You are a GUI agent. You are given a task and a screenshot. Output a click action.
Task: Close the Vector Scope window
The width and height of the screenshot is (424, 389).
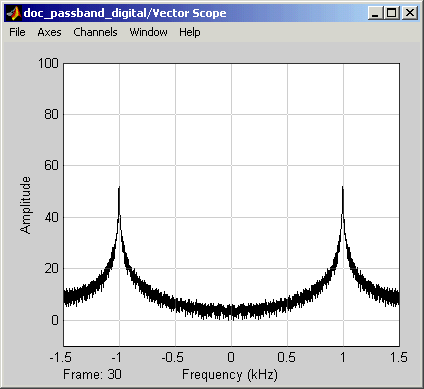point(409,13)
